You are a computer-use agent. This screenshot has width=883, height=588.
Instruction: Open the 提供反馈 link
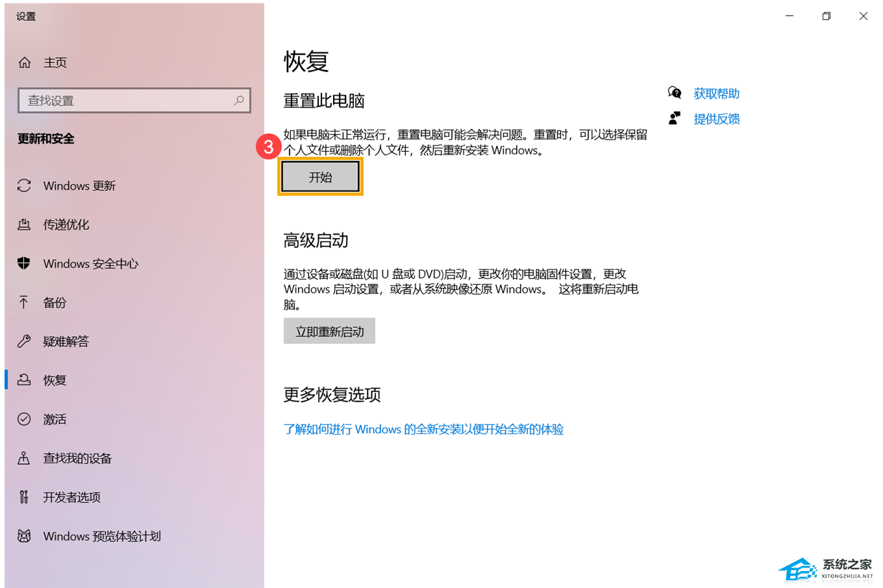tap(716, 119)
